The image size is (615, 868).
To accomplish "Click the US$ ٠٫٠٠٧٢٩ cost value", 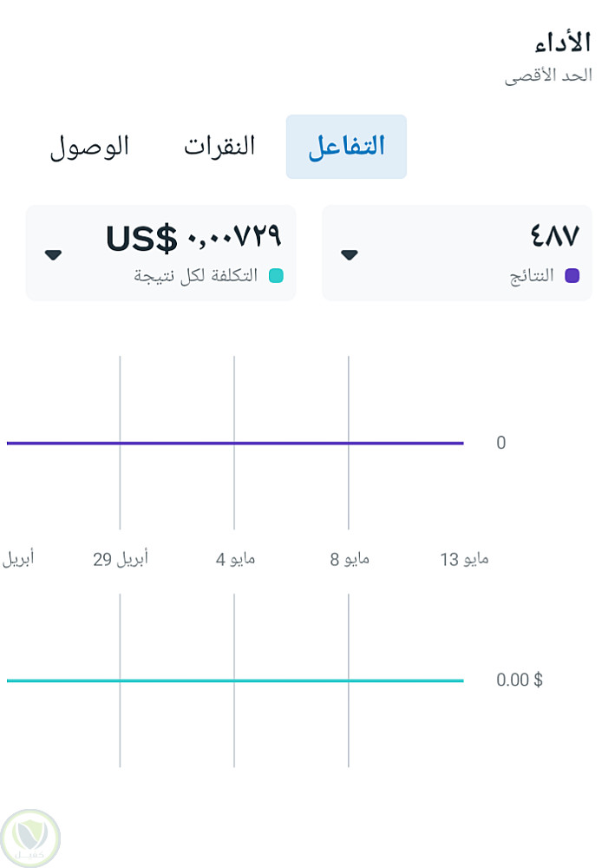I will coord(193,236).
